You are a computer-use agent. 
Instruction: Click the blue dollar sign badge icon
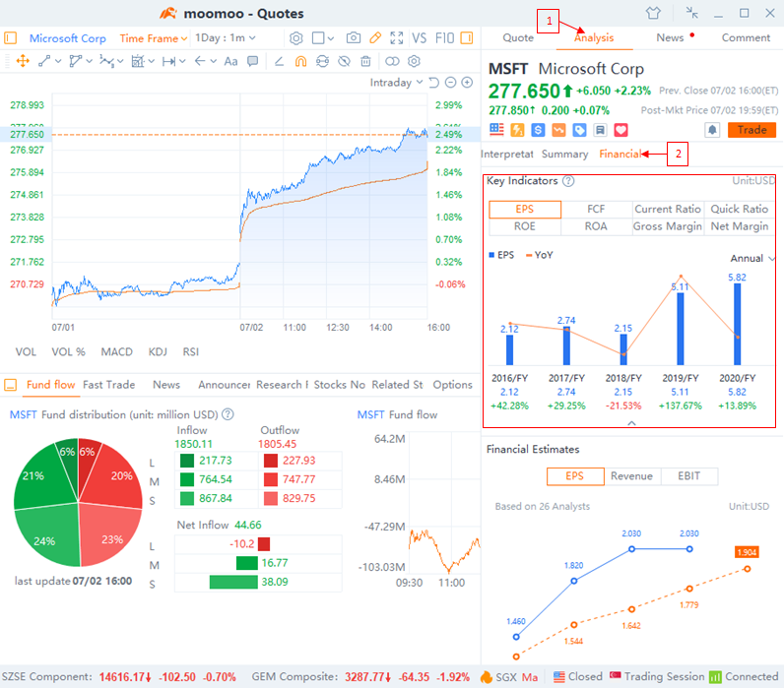click(x=538, y=130)
